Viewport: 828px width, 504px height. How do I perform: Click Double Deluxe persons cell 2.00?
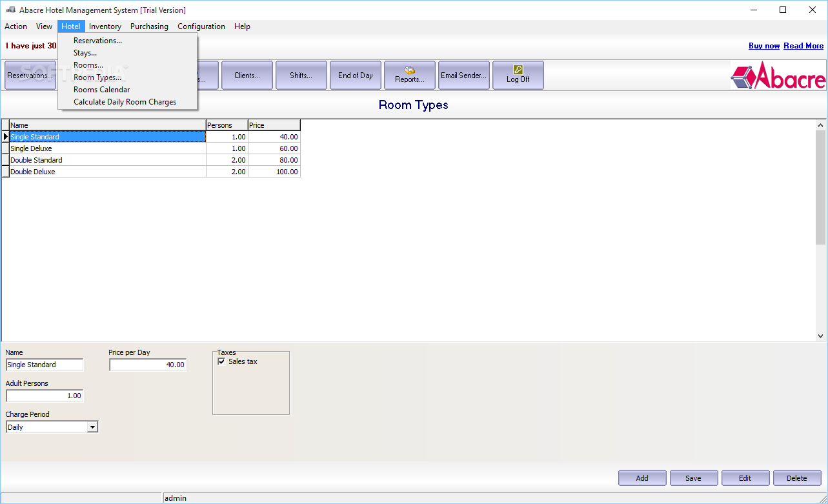pos(227,172)
